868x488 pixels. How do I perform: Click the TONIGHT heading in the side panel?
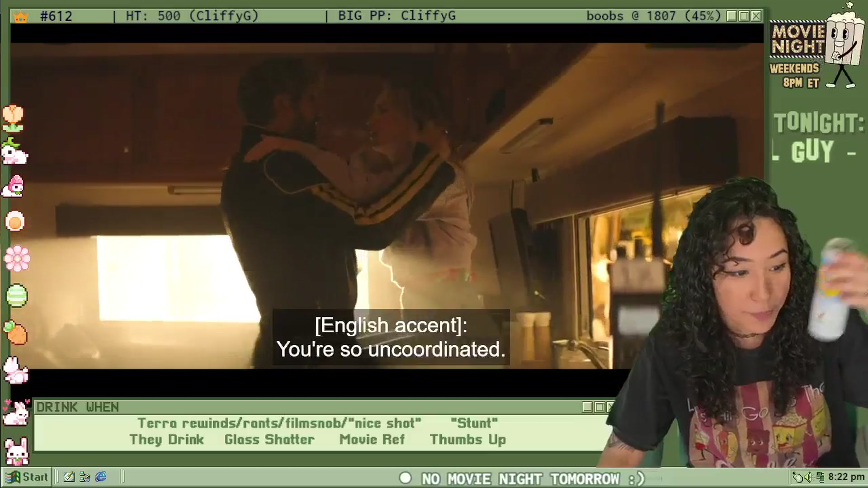click(819, 123)
